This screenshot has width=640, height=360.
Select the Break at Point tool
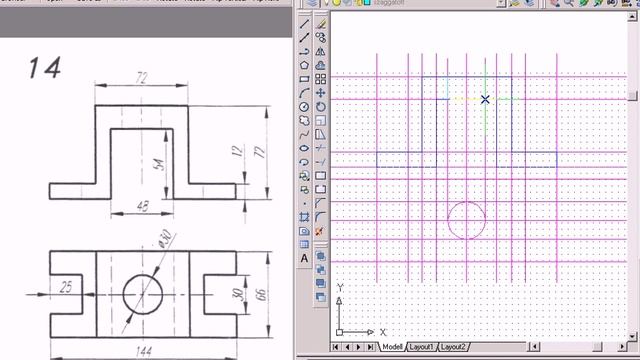(x=321, y=176)
